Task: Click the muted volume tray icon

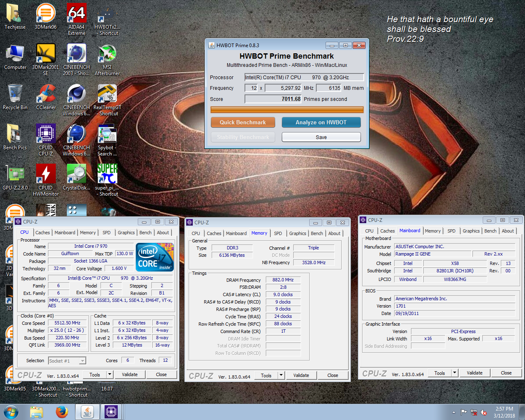Action: point(484,412)
